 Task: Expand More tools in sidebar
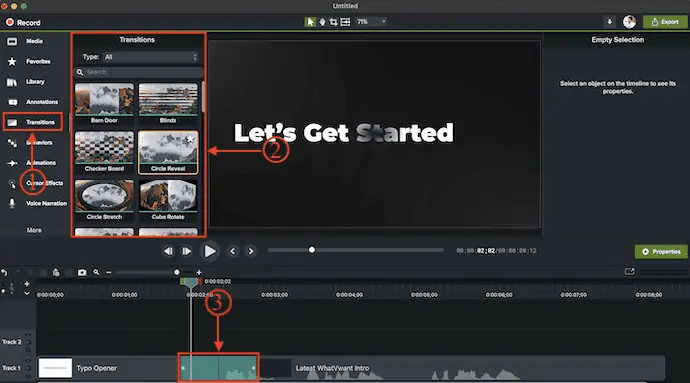[x=34, y=230]
